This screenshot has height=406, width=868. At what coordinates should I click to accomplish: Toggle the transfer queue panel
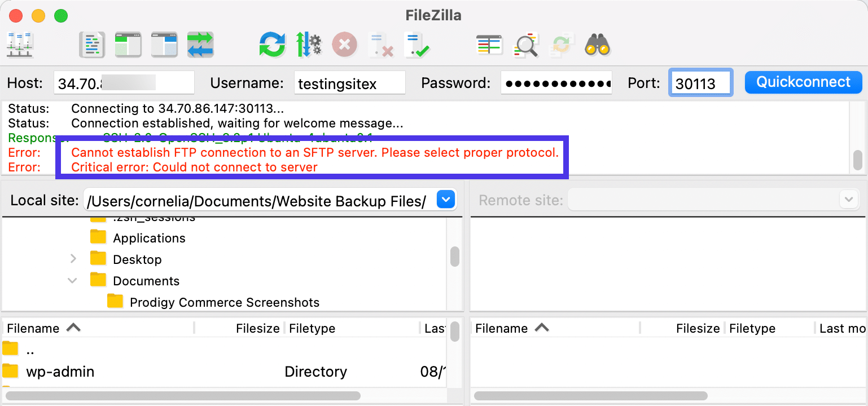(x=201, y=45)
